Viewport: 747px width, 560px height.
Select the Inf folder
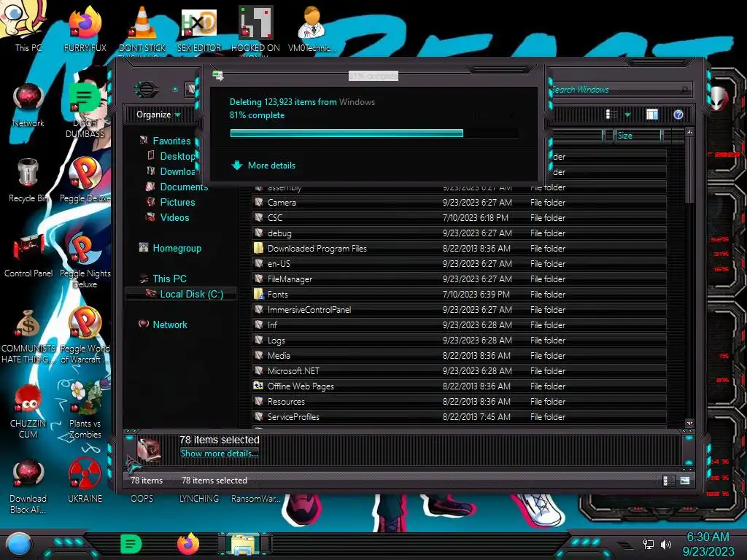tap(460, 324)
